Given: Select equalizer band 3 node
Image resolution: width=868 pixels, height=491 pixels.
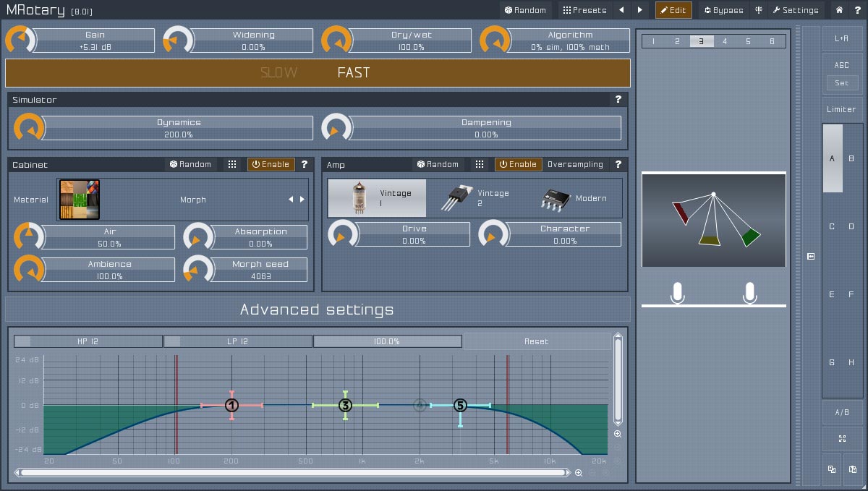Looking at the screenshot, I should (x=346, y=406).
